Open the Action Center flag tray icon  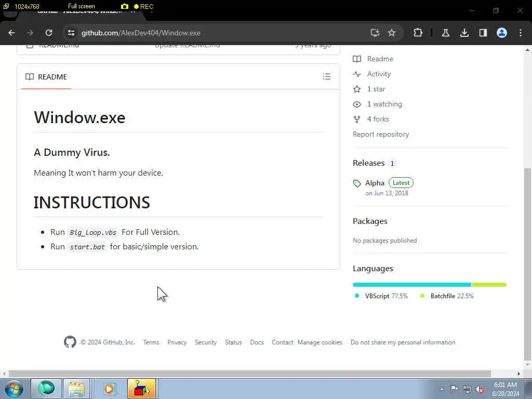pyautogui.click(x=454, y=389)
